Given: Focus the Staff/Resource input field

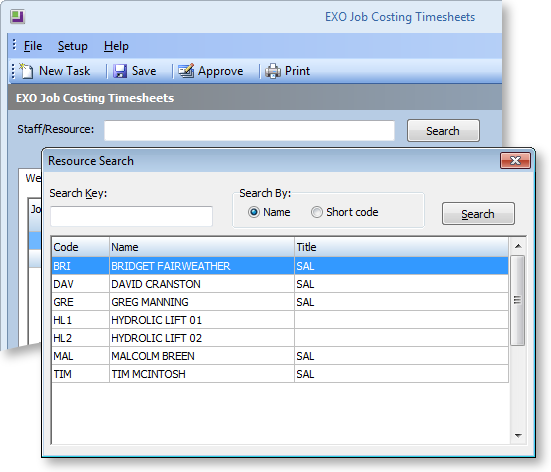Looking at the screenshot, I should 249,131.
